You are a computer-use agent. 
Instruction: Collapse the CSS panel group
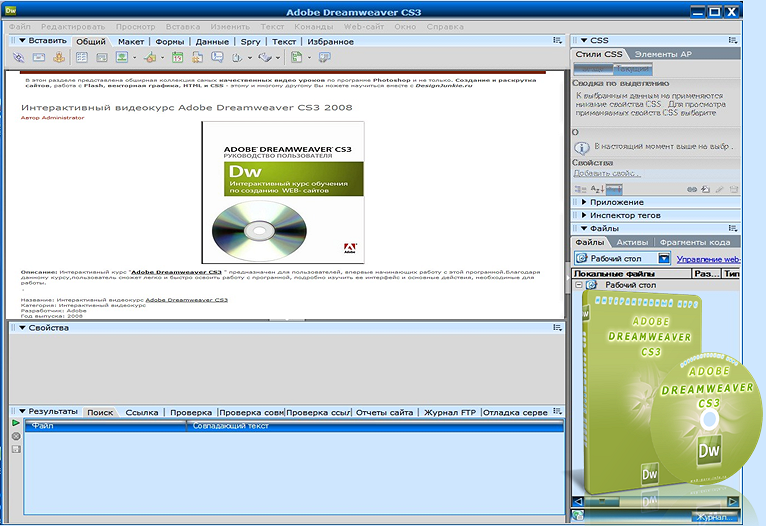coord(584,41)
